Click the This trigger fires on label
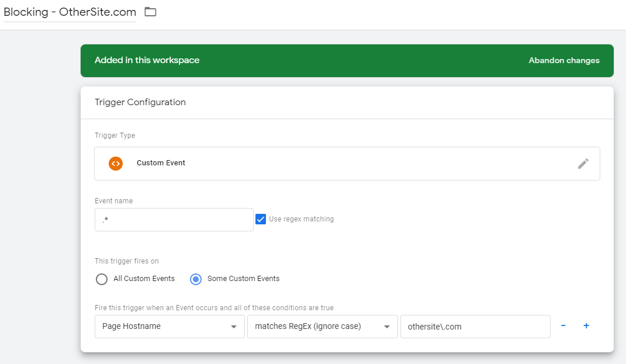Screen dimensions: 626x364 tap(127, 261)
